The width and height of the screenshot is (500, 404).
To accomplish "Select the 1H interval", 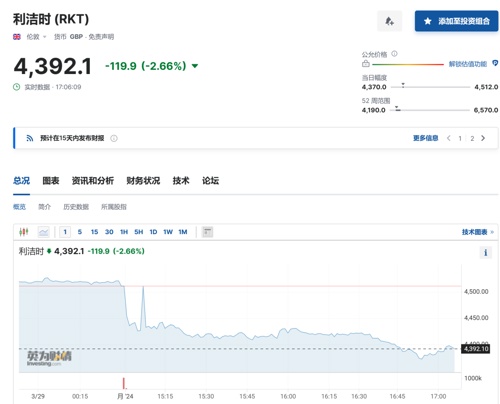I will [x=124, y=232].
